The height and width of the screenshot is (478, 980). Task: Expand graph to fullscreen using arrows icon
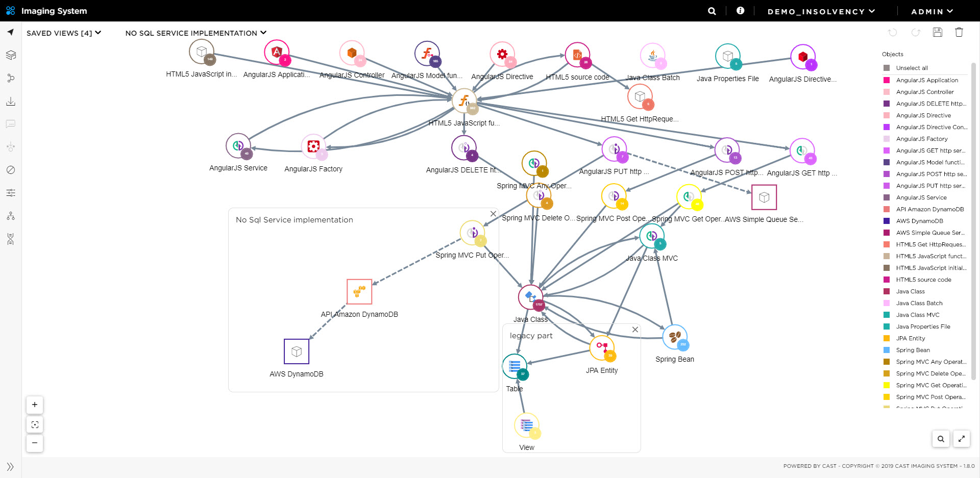[x=962, y=439]
